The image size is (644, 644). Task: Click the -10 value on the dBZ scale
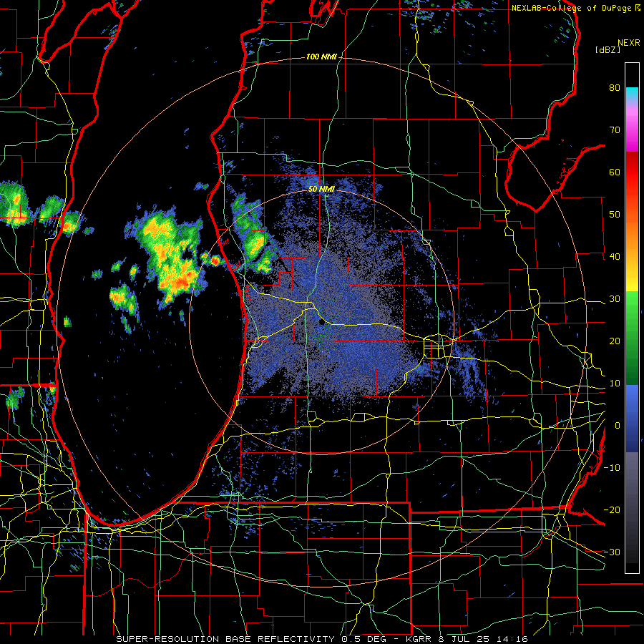pyautogui.click(x=612, y=467)
